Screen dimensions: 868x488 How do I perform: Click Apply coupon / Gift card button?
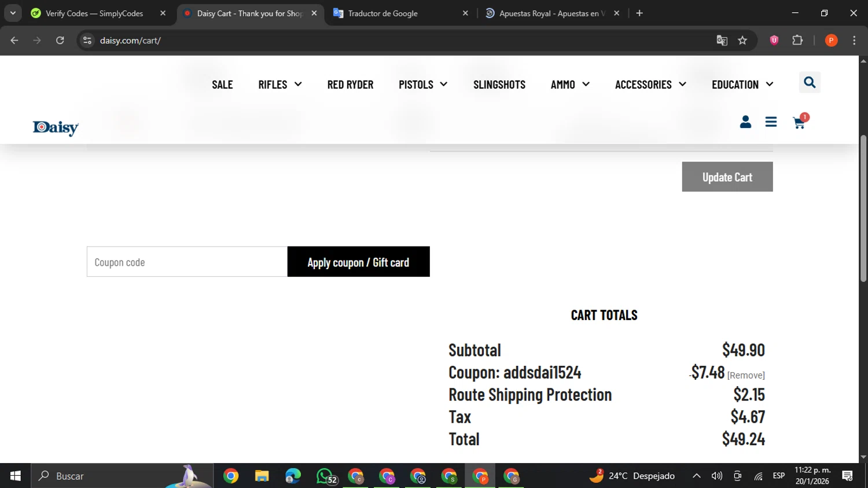(359, 262)
